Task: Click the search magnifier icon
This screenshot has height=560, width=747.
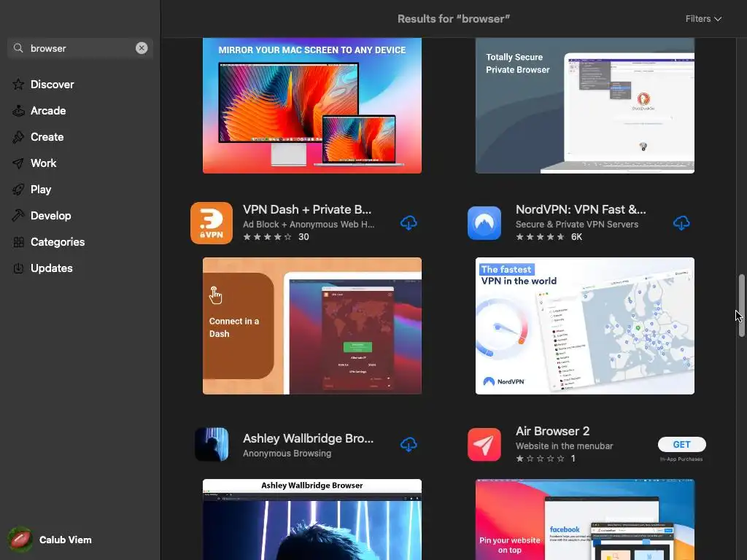Action: tap(18, 48)
